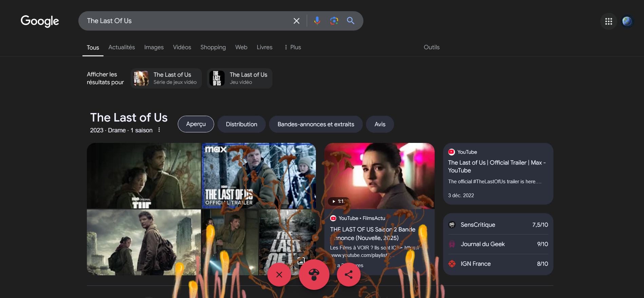Switch to the Actualités tab
Image resolution: width=644 pixels, height=298 pixels.
(121, 47)
